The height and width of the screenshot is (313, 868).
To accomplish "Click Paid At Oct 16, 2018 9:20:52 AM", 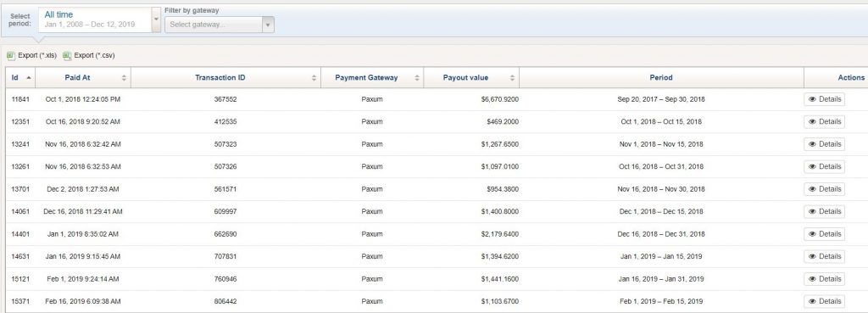I will 83,122.
